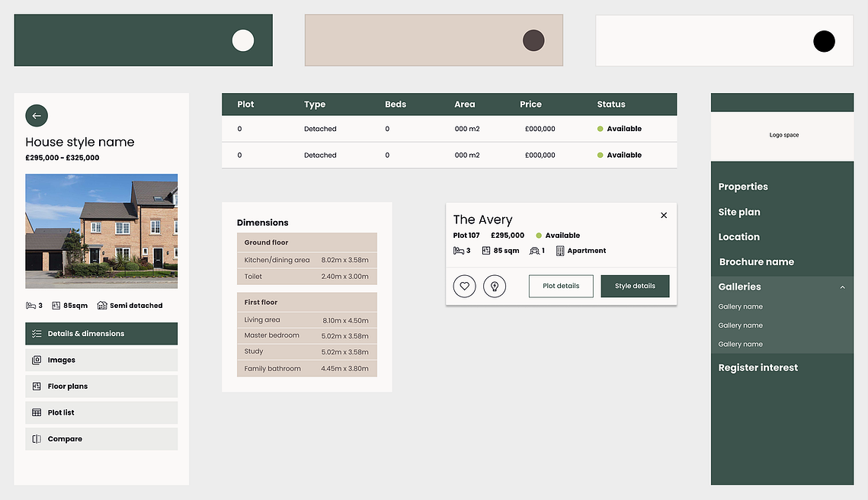Open the Images tab

[101, 360]
